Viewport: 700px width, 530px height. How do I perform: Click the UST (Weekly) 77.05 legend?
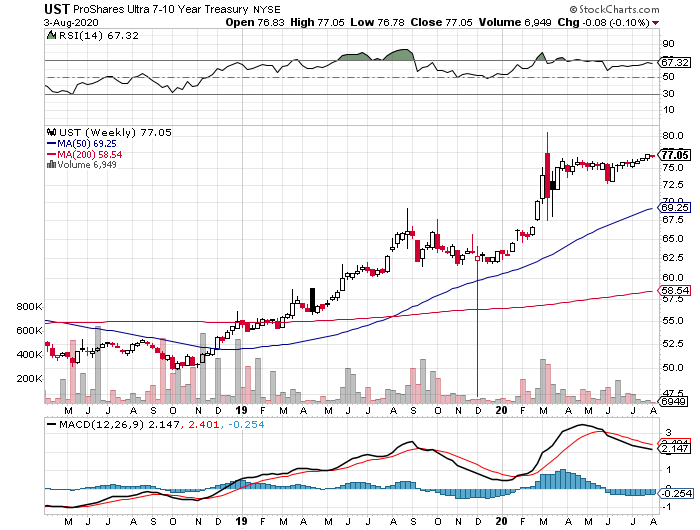pos(115,133)
